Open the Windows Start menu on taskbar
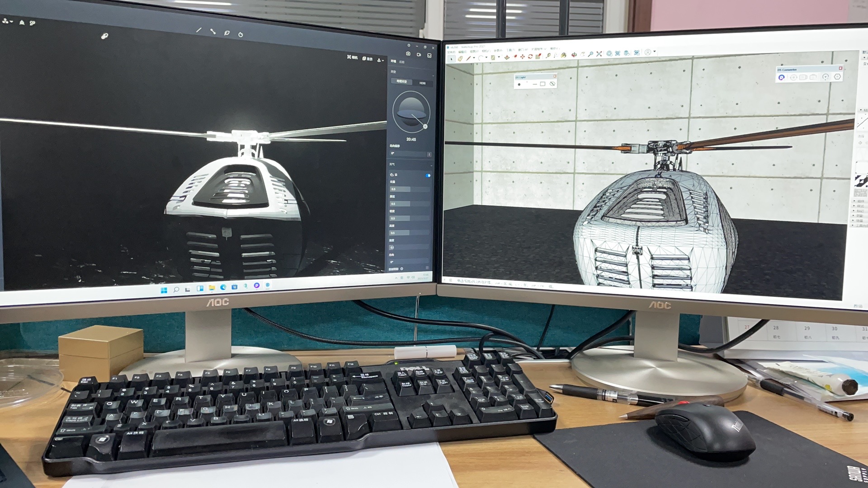Image resolution: width=868 pixels, height=488 pixels. 164,291
